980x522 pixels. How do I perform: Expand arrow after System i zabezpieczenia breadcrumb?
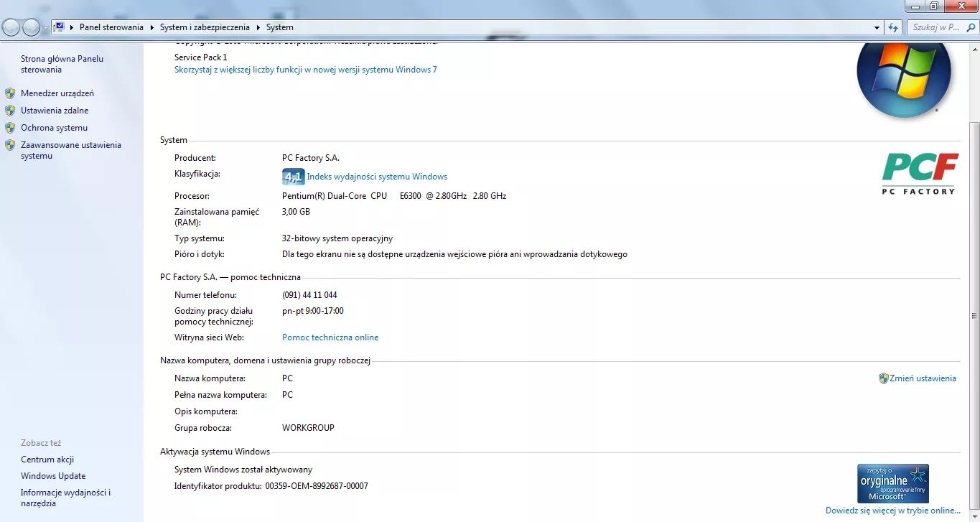coord(258,27)
